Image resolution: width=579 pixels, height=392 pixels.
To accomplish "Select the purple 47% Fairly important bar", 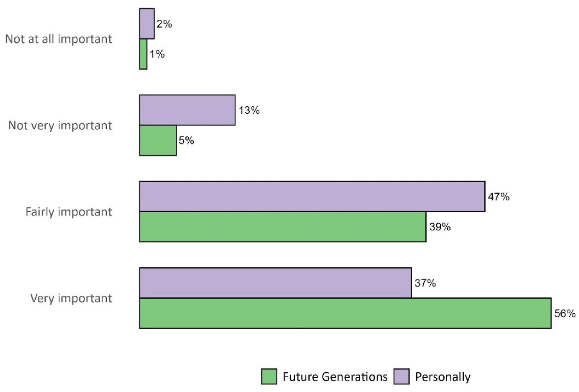I will (312, 197).
